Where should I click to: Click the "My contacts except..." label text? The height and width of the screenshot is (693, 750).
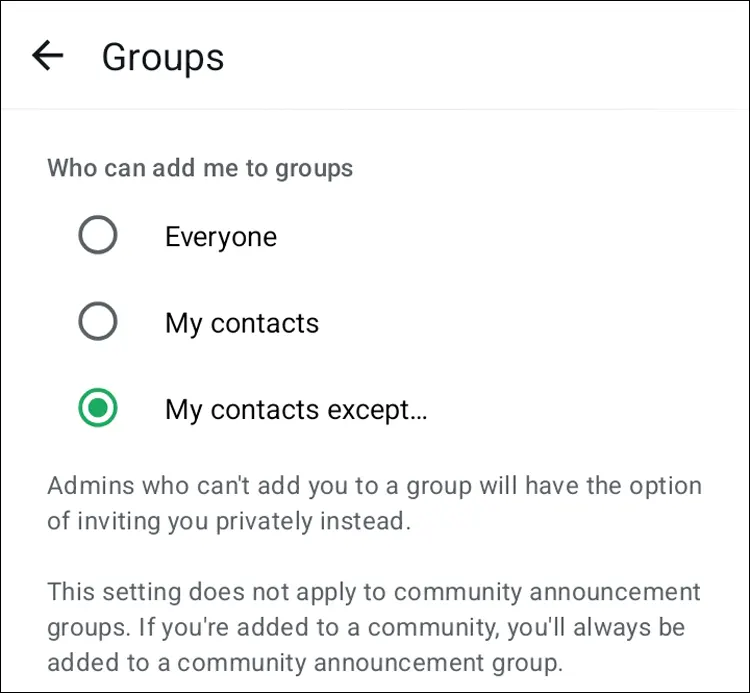(296, 409)
